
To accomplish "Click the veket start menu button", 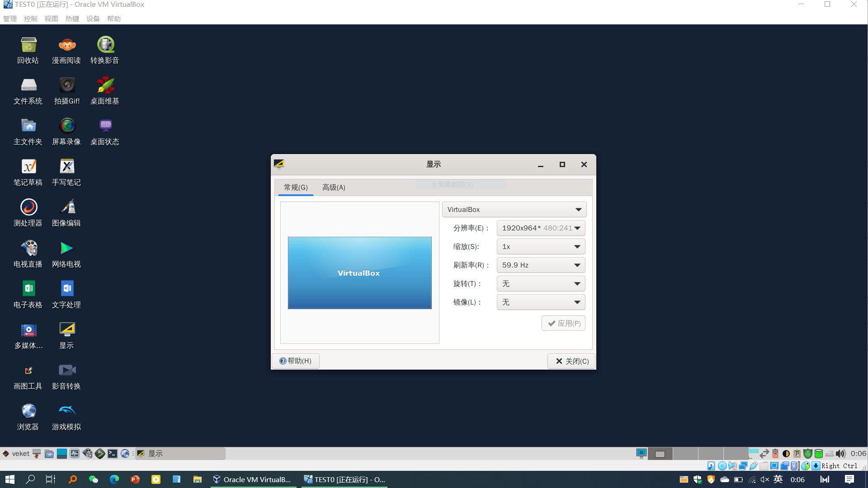I will 16,453.
